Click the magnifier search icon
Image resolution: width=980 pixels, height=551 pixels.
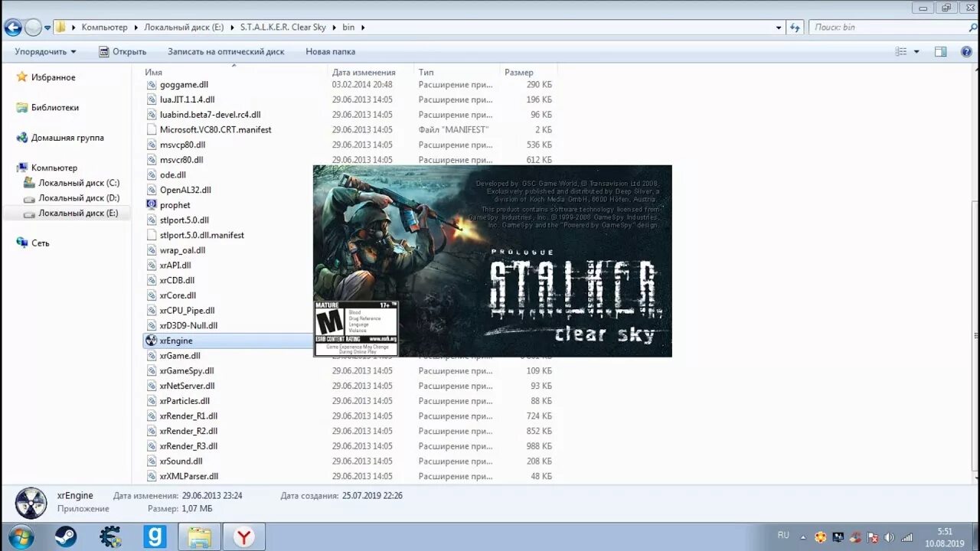(972, 27)
